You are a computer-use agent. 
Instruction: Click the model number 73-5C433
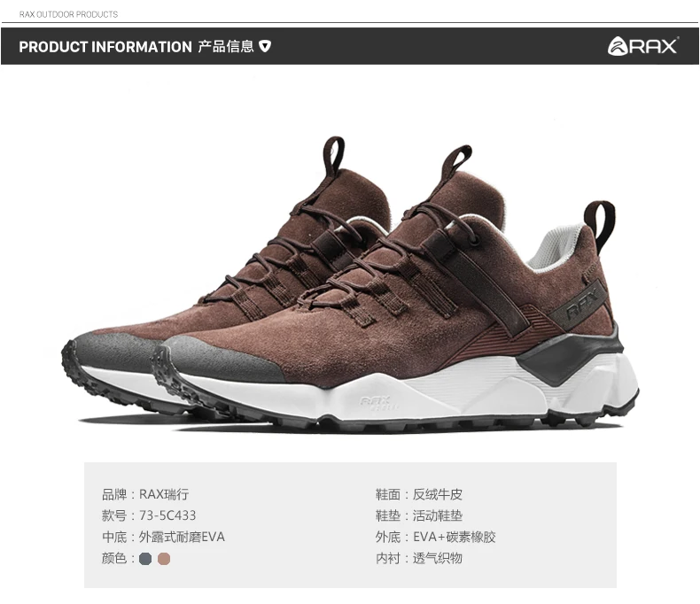(167, 515)
